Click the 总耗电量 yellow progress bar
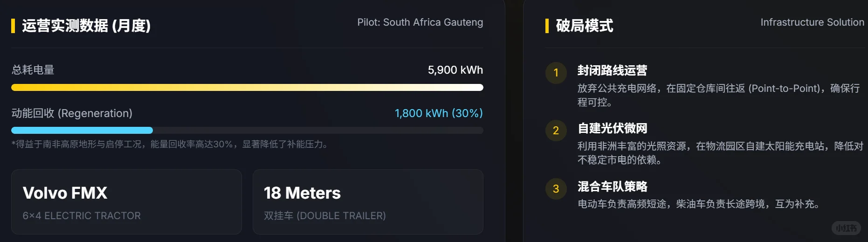This screenshot has height=242, width=868. click(247, 87)
